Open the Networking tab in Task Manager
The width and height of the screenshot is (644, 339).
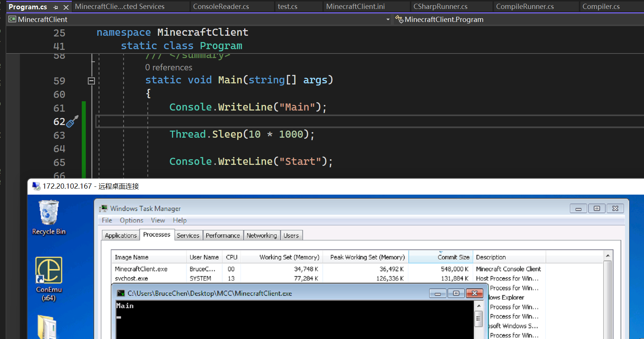(262, 235)
